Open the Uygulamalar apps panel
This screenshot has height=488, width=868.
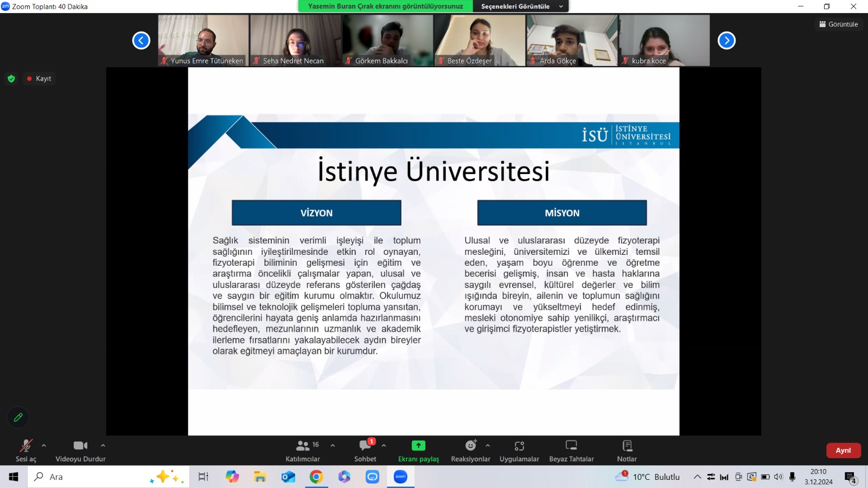pos(519,451)
